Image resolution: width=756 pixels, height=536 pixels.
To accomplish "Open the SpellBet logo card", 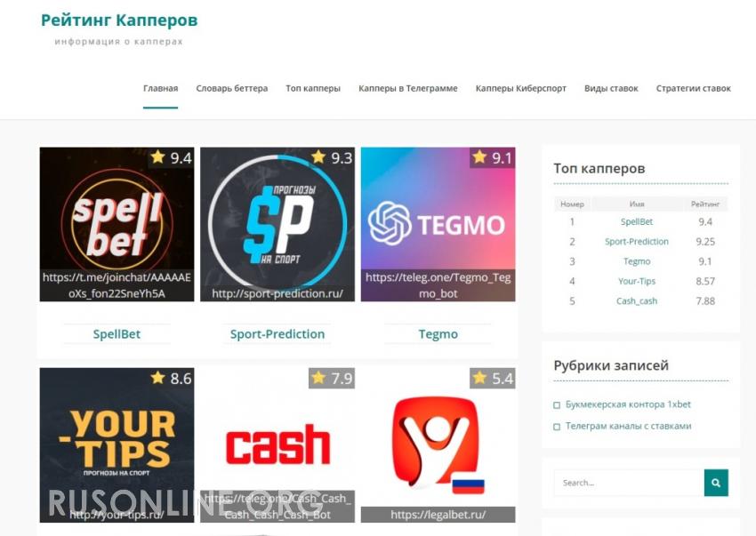I will pyautogui.click(x=117, y=224).
